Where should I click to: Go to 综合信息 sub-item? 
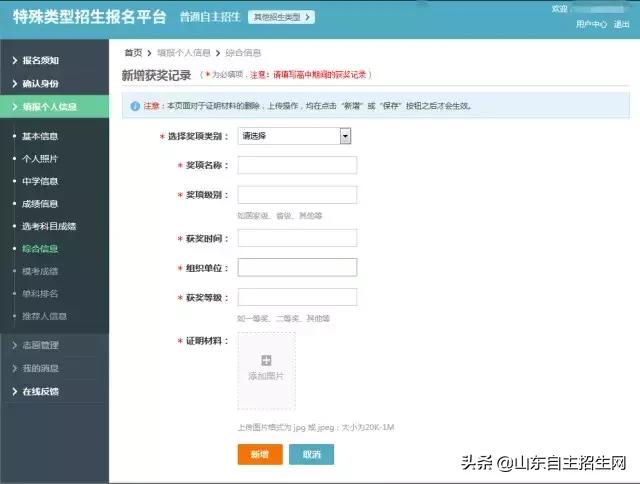coord(40,249)
